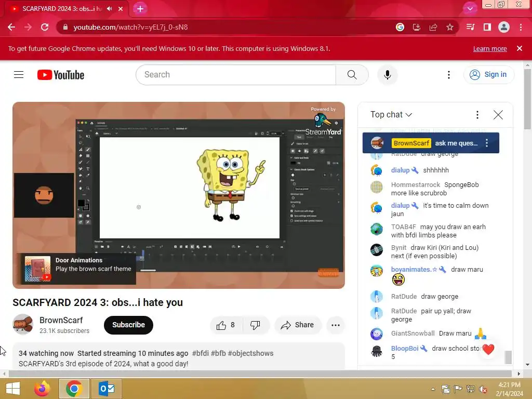
Task: Open Outlook from the taskbar
Action: click(107, 389)
